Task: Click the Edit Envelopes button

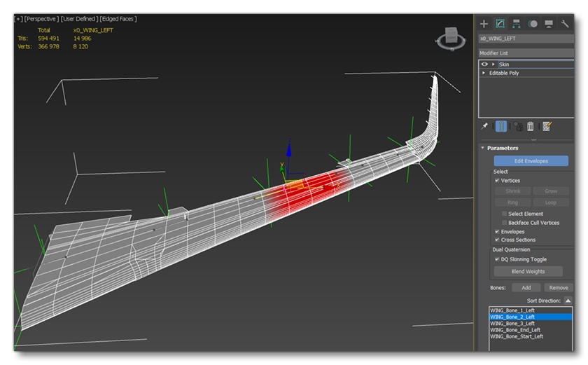Action: coord(531,161)
